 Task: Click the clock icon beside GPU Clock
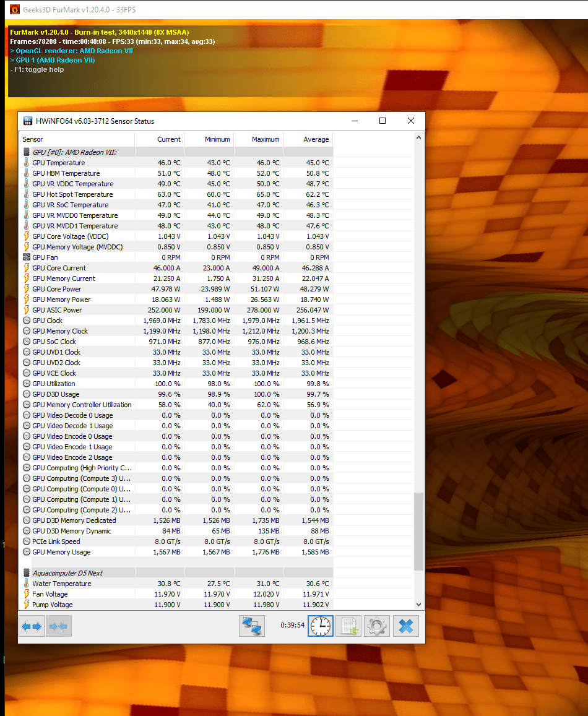click(x=27, y=321)
